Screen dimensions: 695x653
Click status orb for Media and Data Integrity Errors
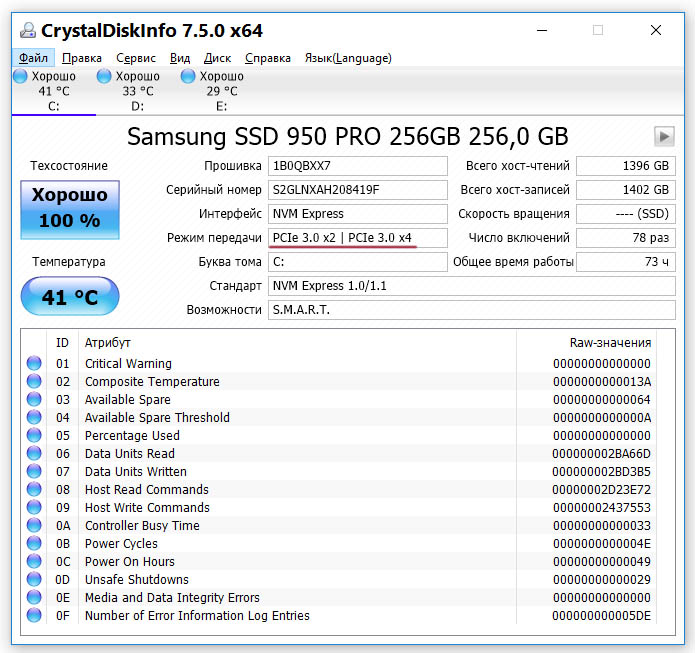[34, 597]
